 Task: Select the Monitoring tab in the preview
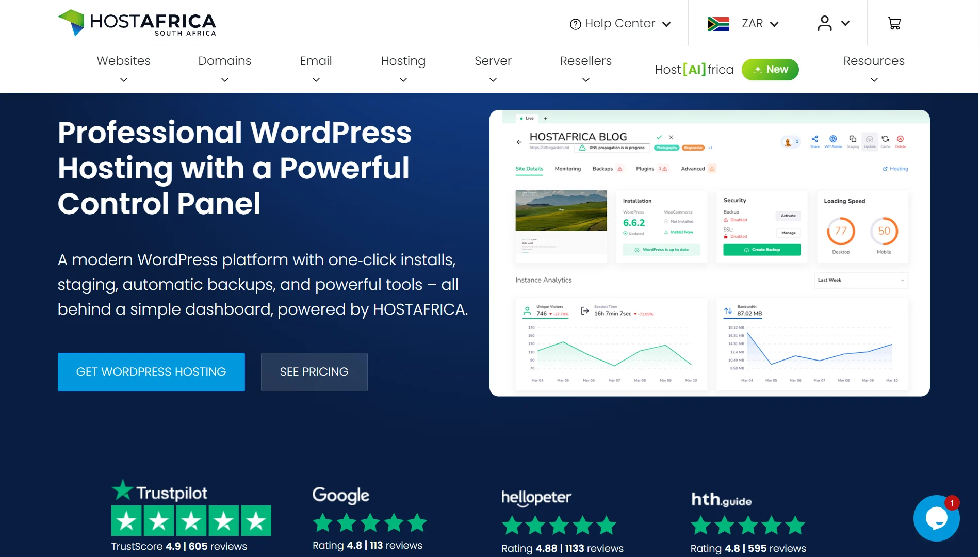click(567, 169)
